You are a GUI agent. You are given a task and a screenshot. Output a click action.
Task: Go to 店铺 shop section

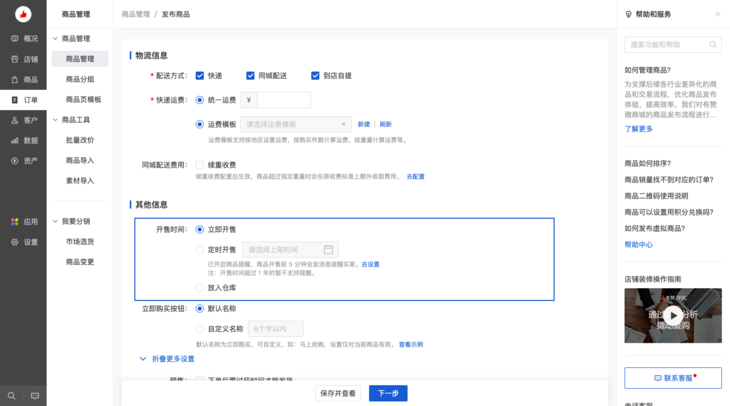click(15, 59)
